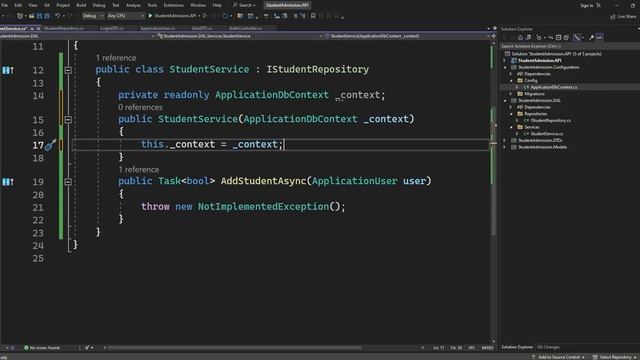Collapse the constructor outline at line 15
Screen dimensions: 640x360
pos(68,120)
